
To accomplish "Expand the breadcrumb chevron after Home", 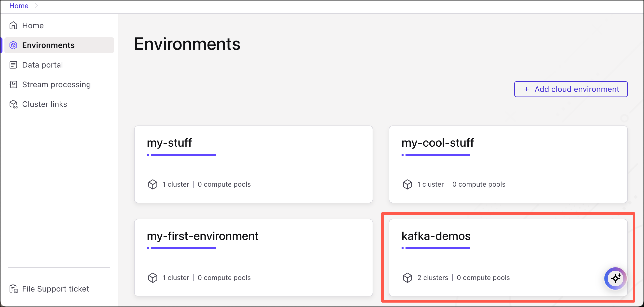I will point(36,5).
